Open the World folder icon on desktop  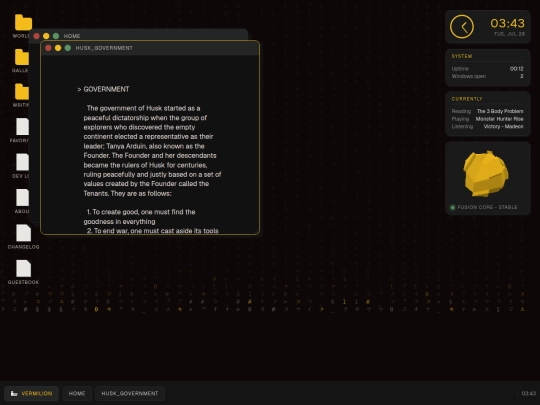(x=23, y=23)
